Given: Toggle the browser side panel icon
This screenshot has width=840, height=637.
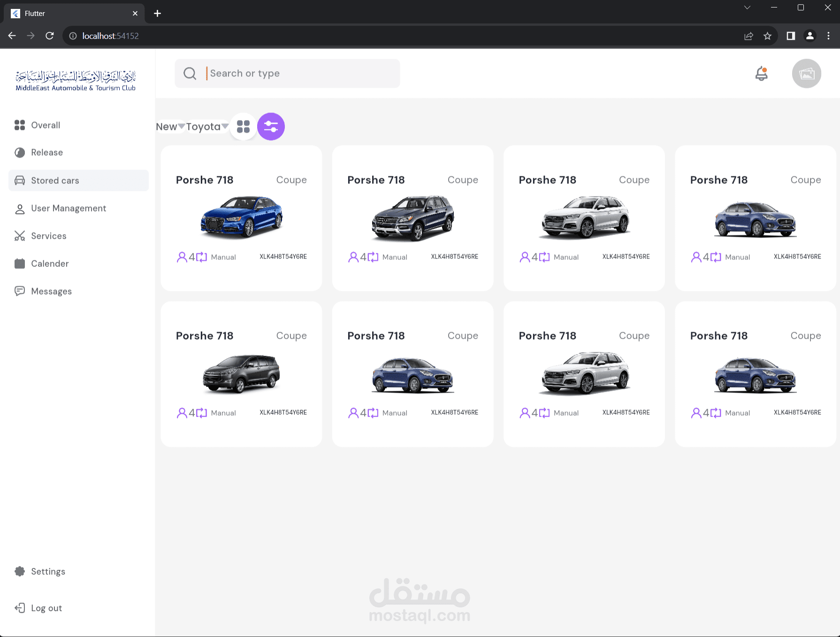Looking at the screenshot, I should (791, 36).
